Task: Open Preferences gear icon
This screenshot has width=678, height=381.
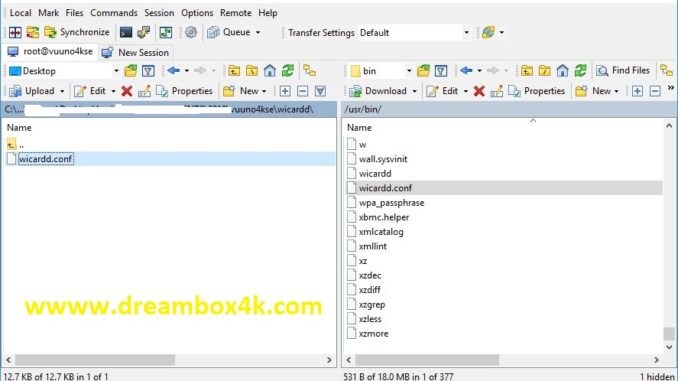Action: point(191,32)
